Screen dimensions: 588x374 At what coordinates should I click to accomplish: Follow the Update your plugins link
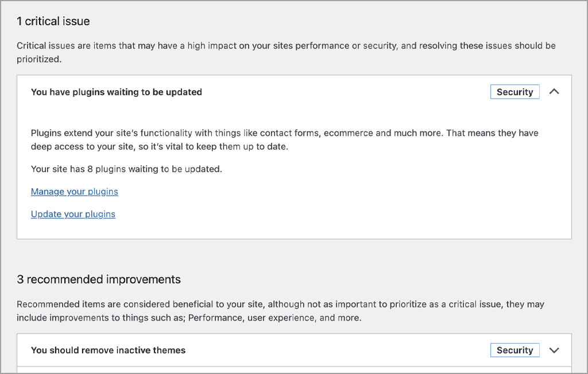(x=73, y=214)
